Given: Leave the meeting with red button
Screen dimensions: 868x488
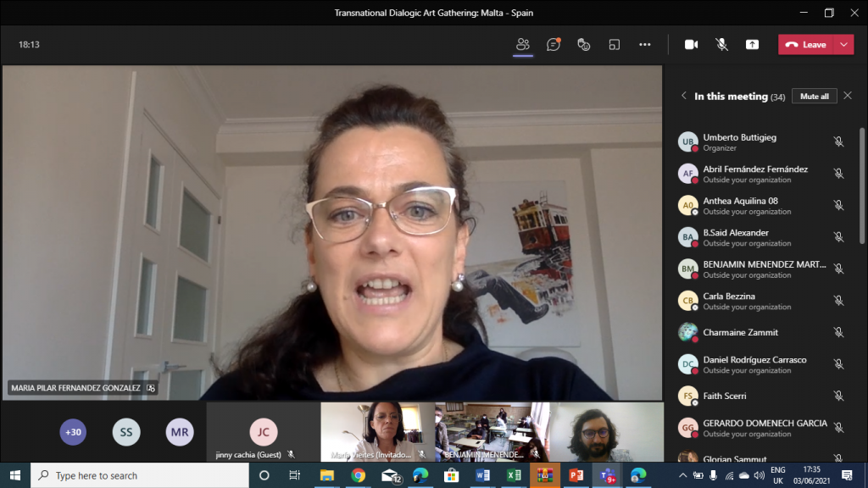Looking at the screenshot, I should (806, 45).
